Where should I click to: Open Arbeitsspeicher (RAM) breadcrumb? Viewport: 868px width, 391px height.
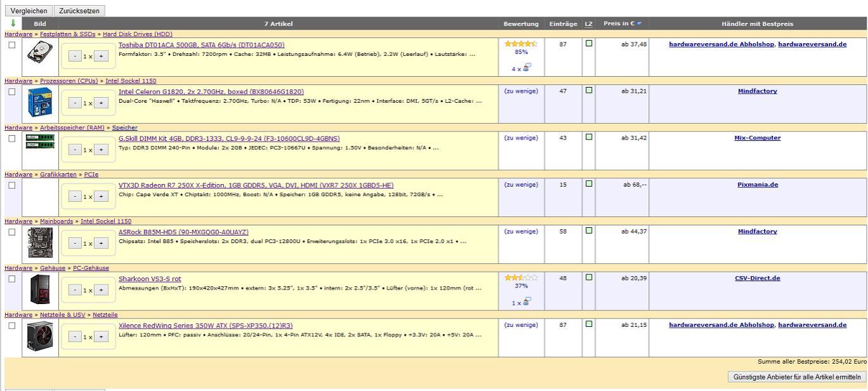(72, 128)
